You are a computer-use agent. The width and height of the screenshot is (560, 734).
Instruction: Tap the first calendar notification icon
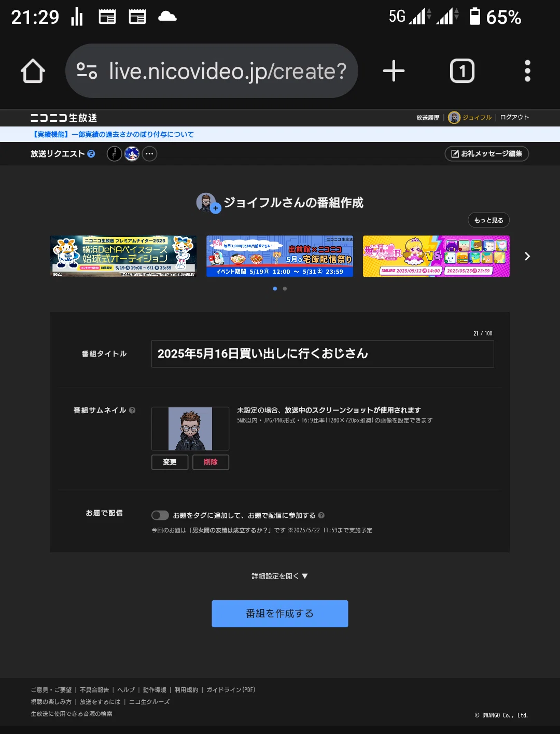[x=107, y=17]
